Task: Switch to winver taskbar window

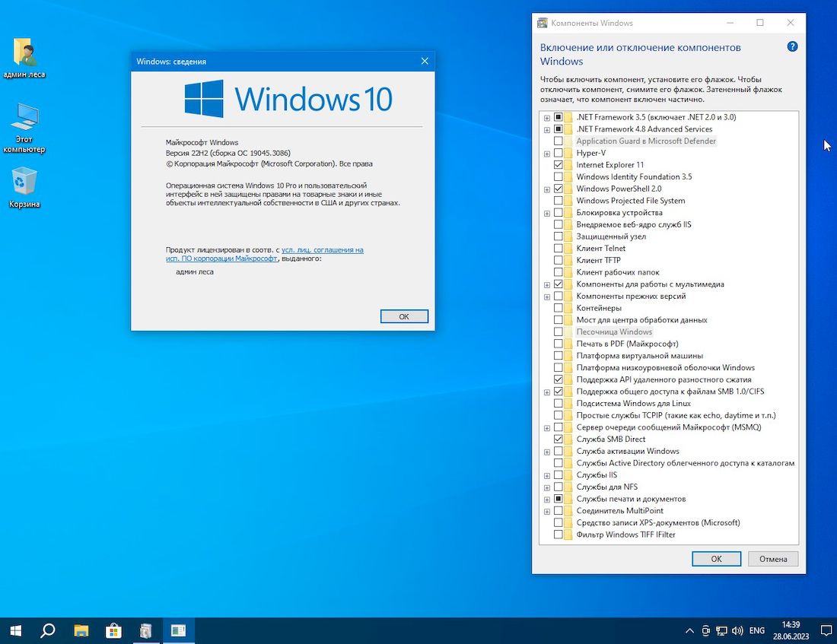Action: click(178, 630)
